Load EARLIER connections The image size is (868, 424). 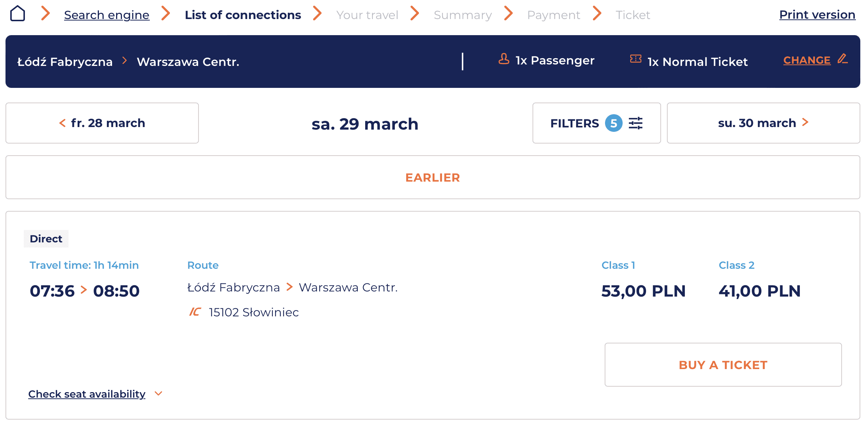pyautogui.click(x=433, y=178)
